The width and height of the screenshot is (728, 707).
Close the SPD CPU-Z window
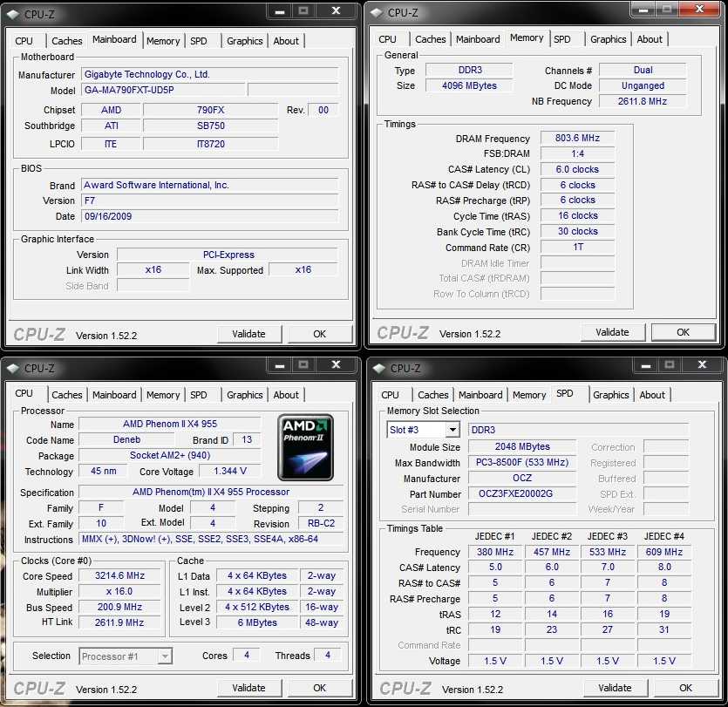tap(702, 365)
